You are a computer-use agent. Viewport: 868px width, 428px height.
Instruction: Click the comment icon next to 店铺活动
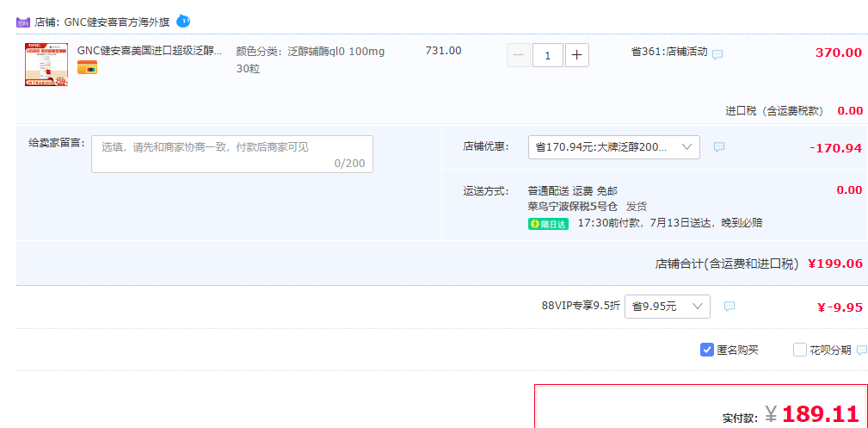(717, 54)
